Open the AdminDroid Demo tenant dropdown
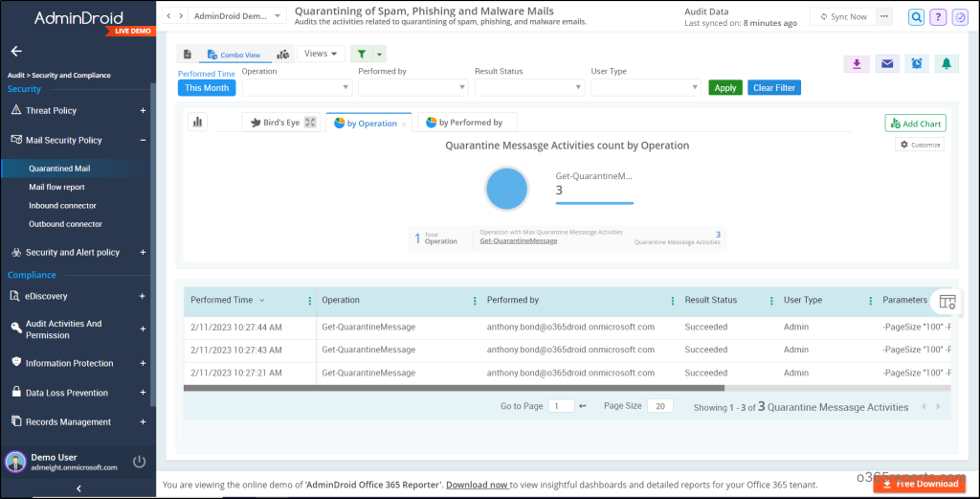The height and width of the screenshot is (499, 980). [237, 15]
